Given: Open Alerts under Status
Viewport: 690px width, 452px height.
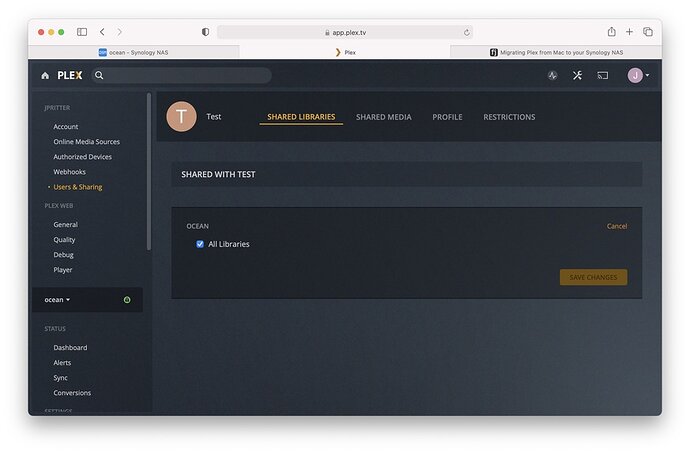Looking at the screenshot, I should tap(62, 363).
